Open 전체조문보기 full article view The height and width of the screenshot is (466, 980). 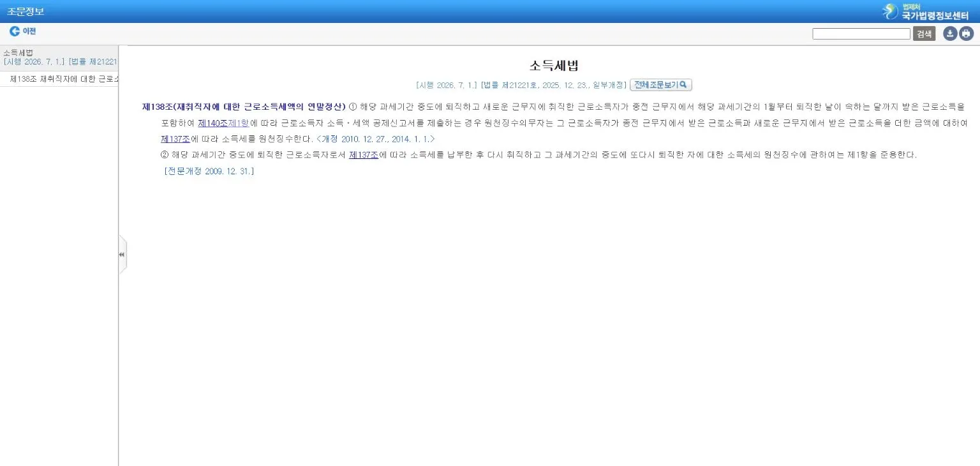point(661,85)
